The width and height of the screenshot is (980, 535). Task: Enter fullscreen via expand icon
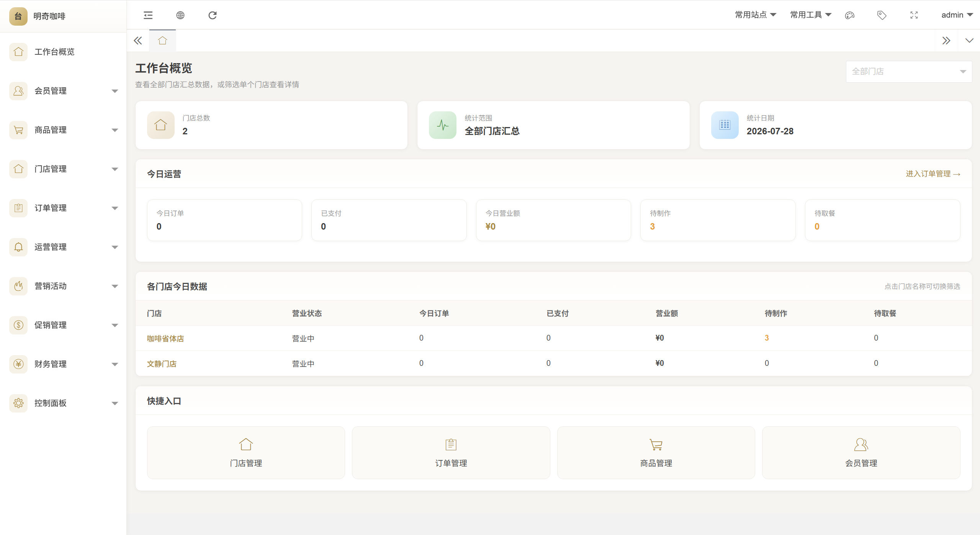click(914, 15)
